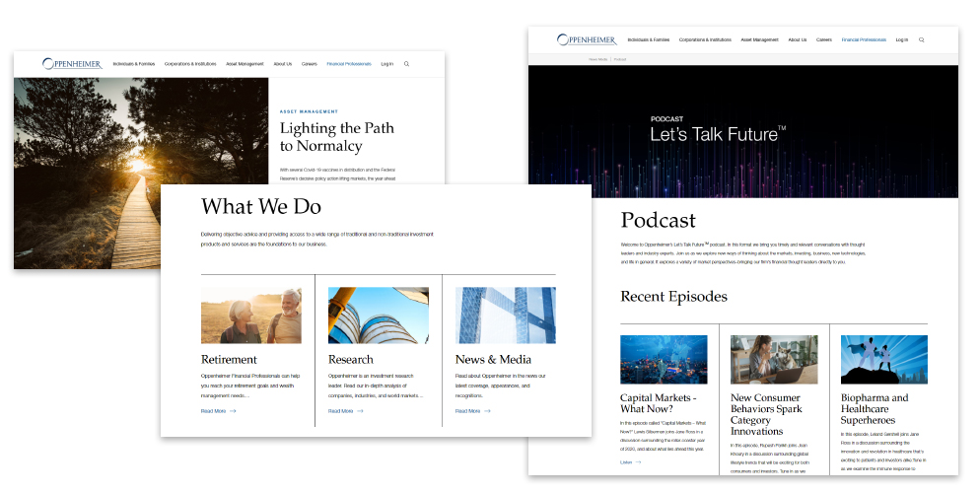
Task: Go to Careers from the homepage navigation
Action: (x=310, y=64)
